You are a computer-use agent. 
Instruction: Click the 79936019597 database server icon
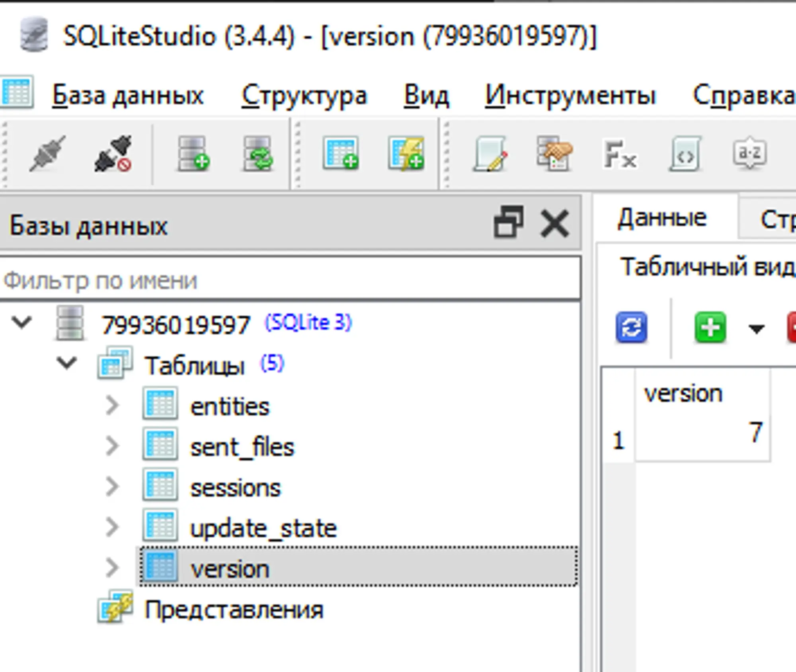70,323
